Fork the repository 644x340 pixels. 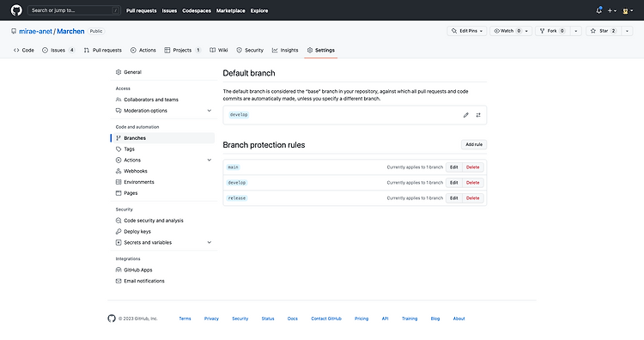(x=552, y=31)
